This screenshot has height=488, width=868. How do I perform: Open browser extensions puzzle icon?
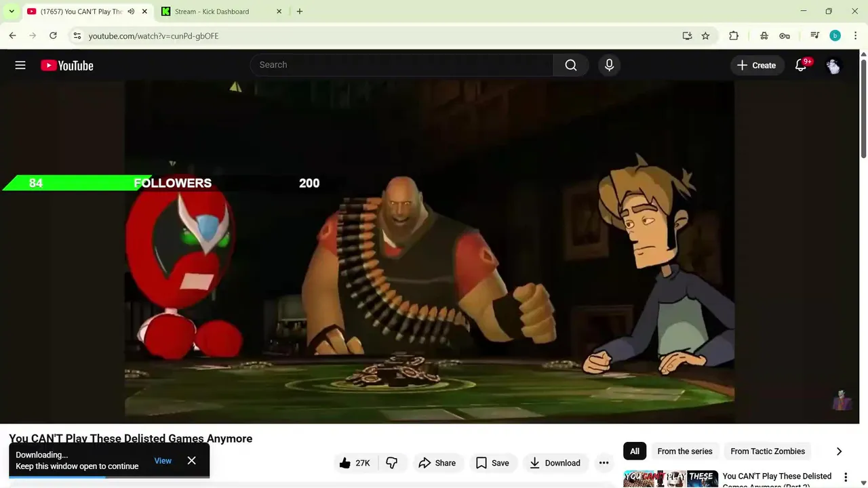click(734, 36)
